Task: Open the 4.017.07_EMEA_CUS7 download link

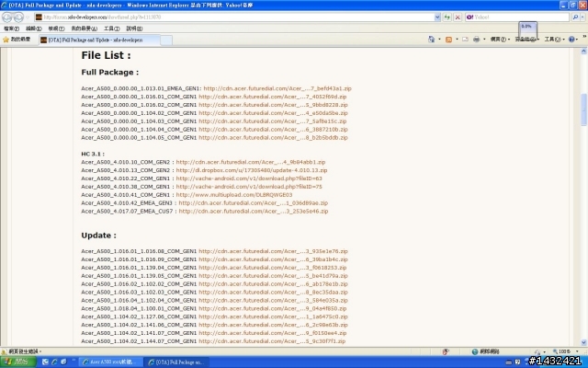Action: coord(254,212)
